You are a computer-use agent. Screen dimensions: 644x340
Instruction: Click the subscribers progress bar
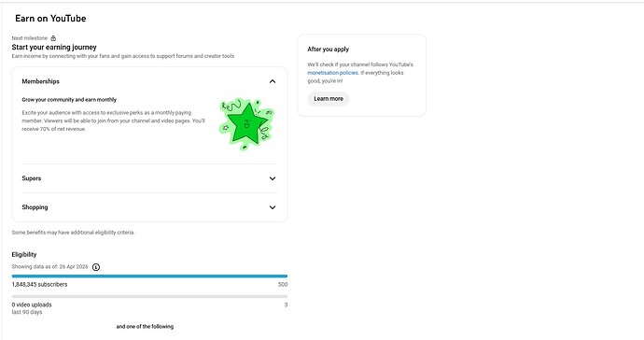point(149,276)
